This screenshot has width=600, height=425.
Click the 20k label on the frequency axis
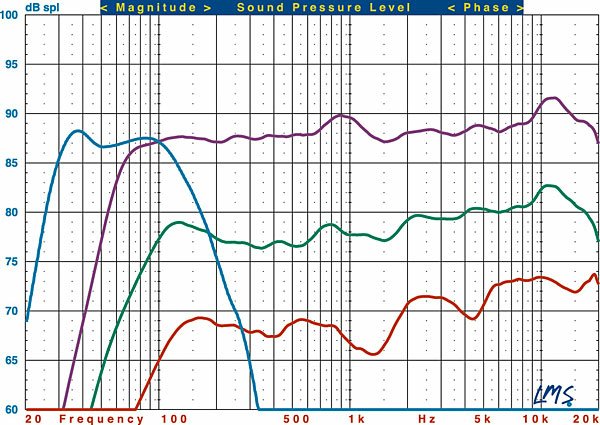[x=585, y=419]
